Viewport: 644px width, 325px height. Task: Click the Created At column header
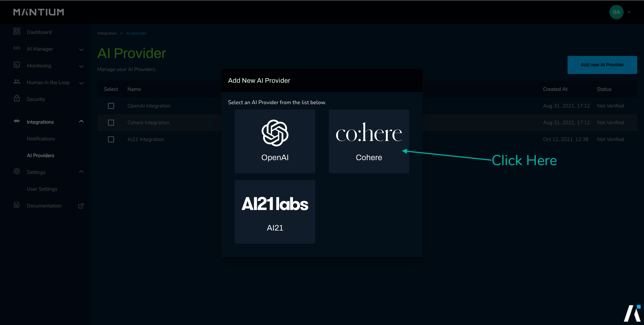(x=555, y=89)
